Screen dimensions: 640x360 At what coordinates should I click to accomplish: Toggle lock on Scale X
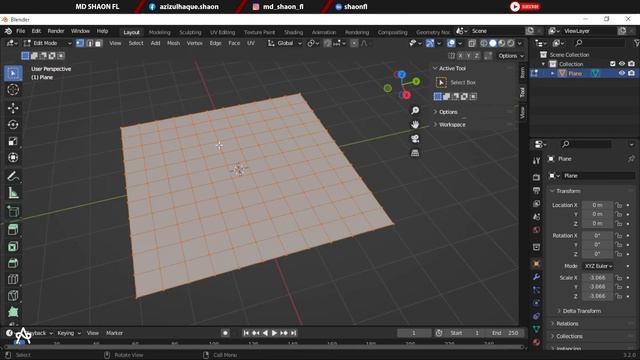click(x=619, y=278)
